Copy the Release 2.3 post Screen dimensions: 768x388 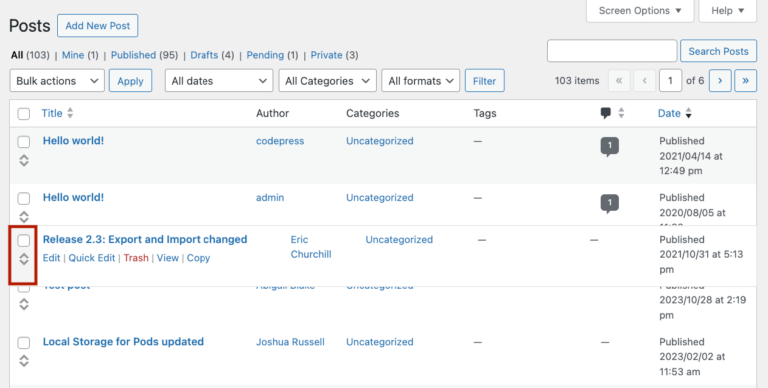click(x=198, y=258)
